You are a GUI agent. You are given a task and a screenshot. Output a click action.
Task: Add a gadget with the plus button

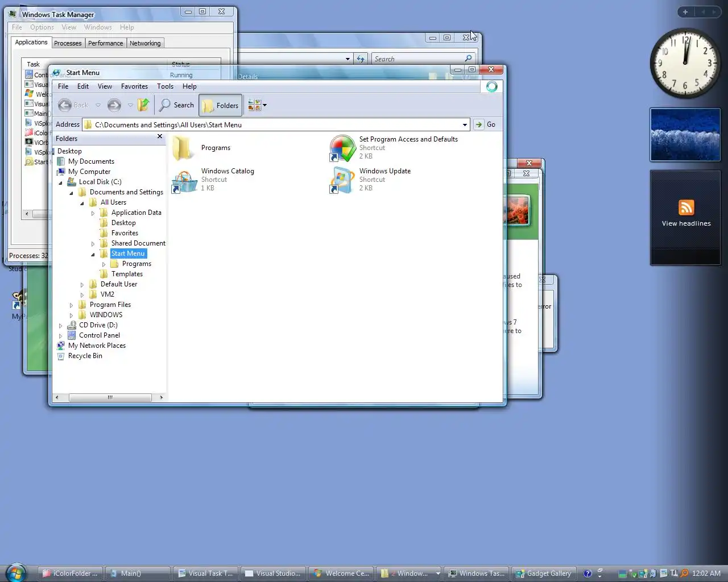(x=685, y=12)
